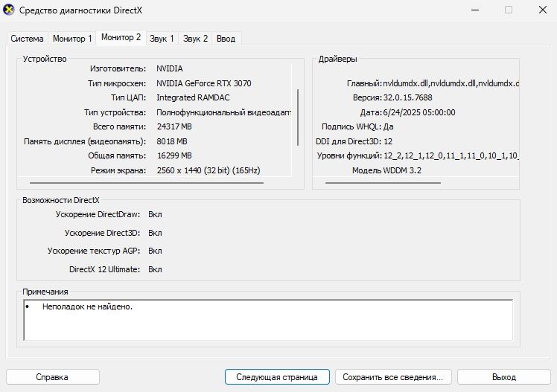The width and height of the screenshot is (557, 392).
Task: Click the driver version 32.0.15.7688
Action: click(407, 97)
